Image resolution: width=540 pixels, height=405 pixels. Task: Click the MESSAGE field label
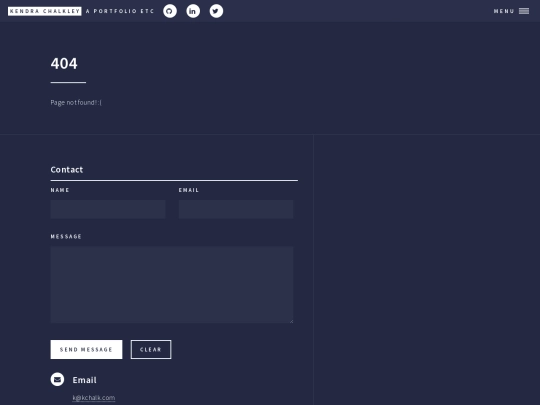(x=66, y=237)
